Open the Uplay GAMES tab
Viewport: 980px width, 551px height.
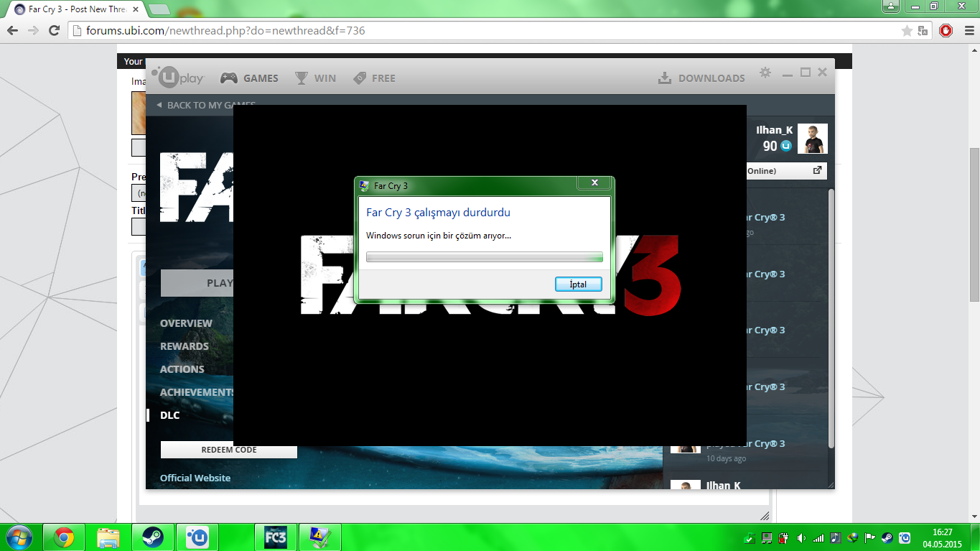pos(261,78)
